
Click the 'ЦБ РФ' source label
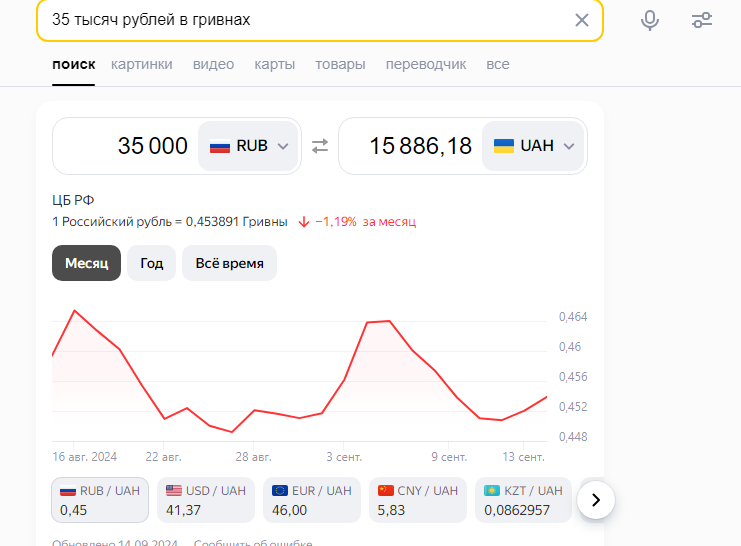point(73,200)
